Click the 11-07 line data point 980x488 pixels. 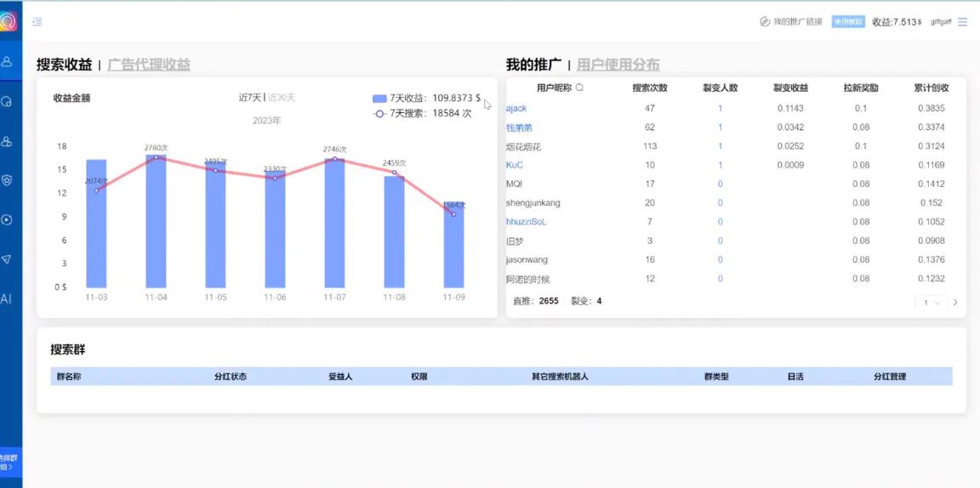tap(334, 159)
